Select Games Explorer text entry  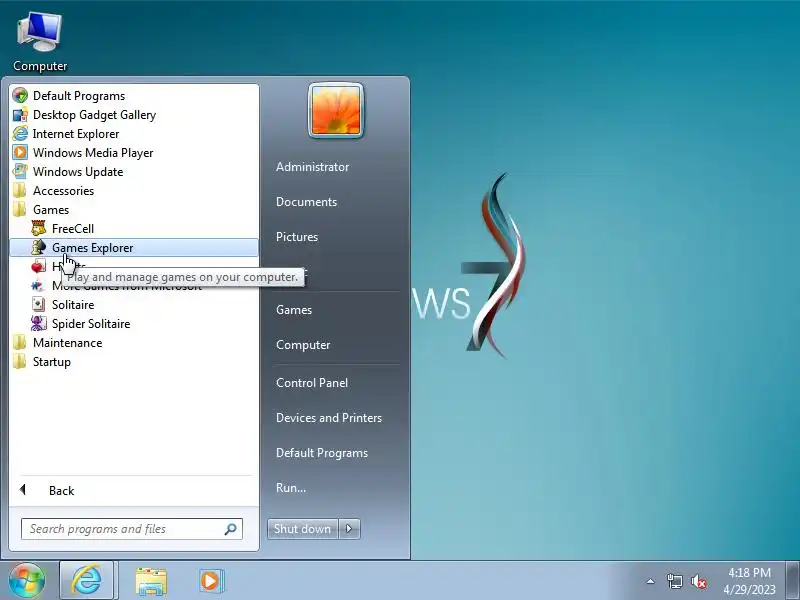pyautogui.click(x=92, y=248)
